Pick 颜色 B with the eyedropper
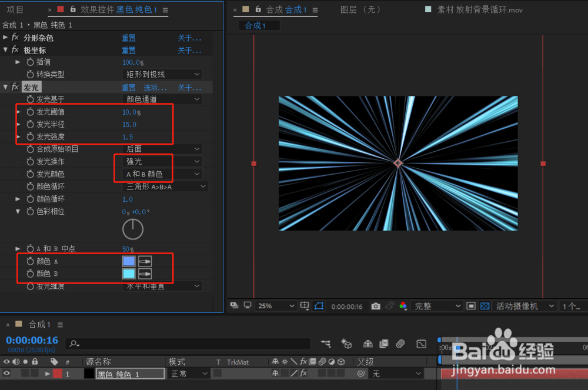Viewport: 588px width, 390px height. click(145, 274)
